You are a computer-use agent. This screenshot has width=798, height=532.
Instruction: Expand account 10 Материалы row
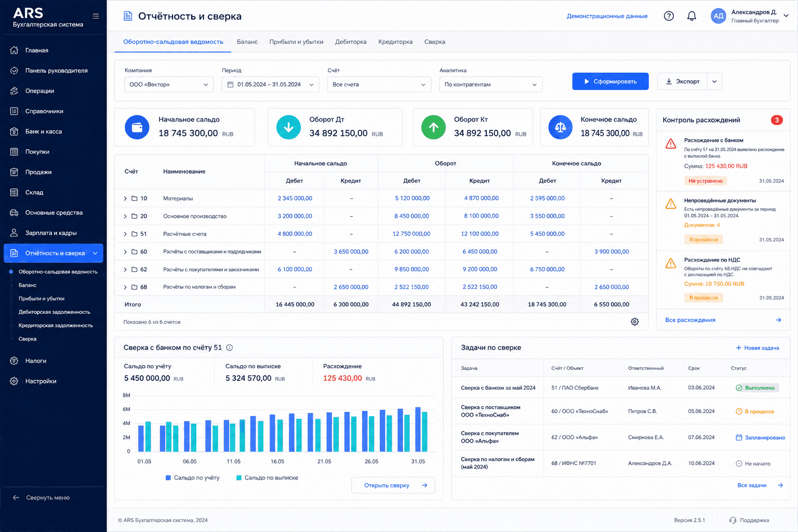coord(125,198)
